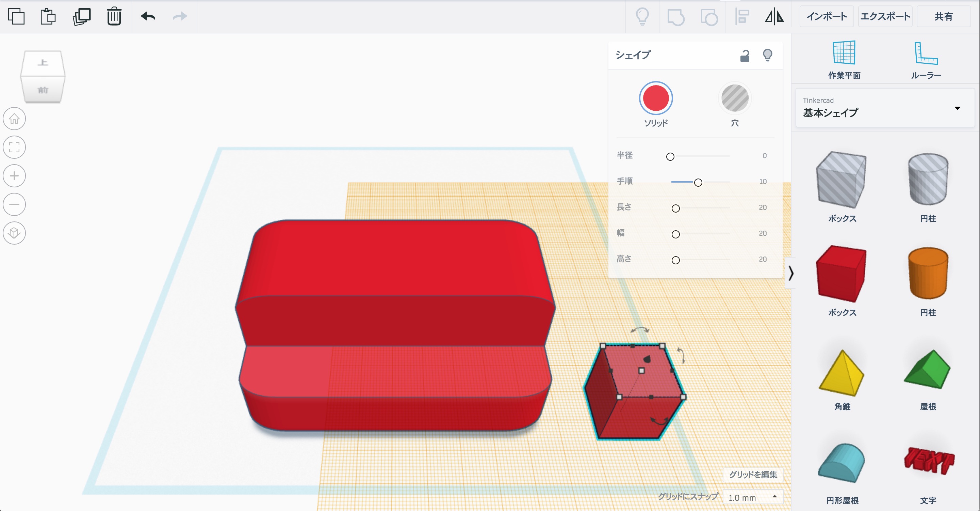Click the エクスポート export button

(885, 16)
